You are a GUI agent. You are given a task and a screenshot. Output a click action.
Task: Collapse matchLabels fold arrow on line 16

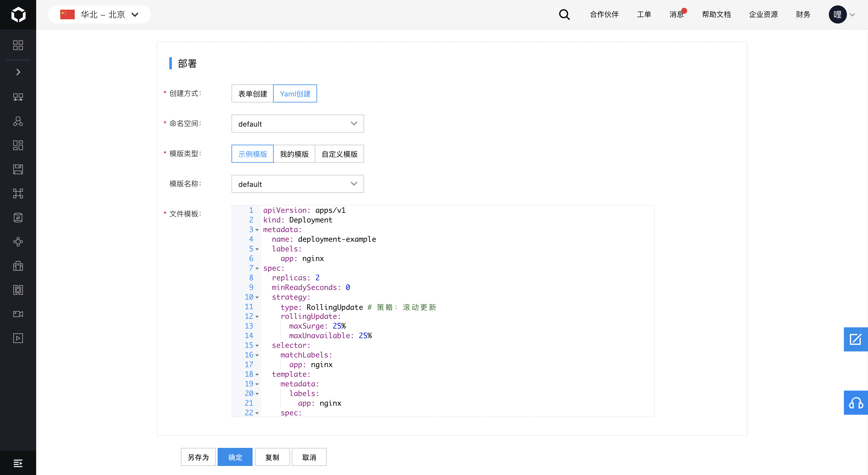257,355
